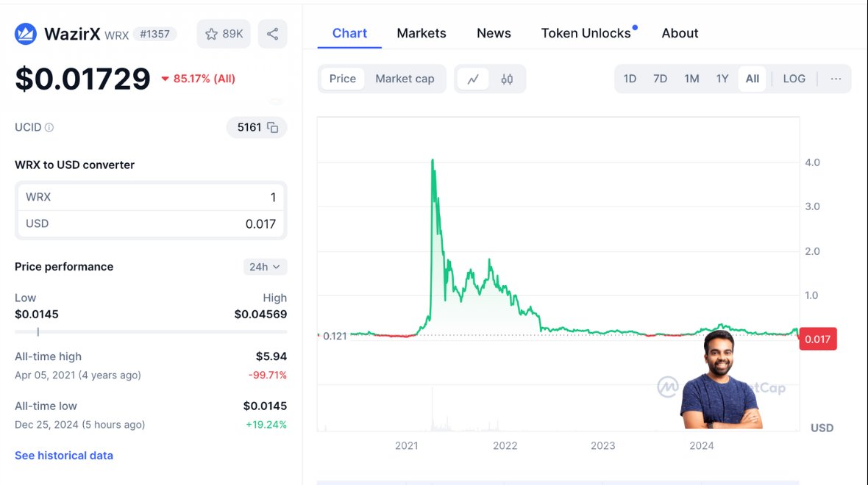This screenshot has height=485, width=868.
Task: Set chart range to 1D
Action: 630,79
